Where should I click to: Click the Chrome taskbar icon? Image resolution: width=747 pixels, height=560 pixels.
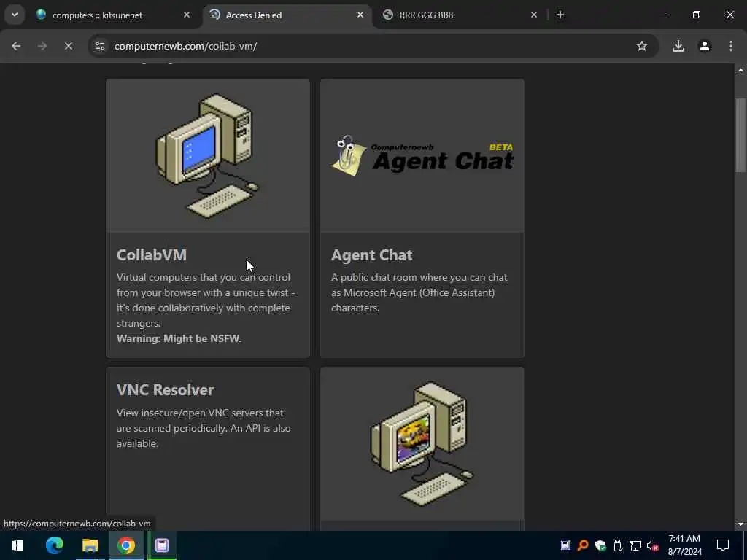(x=125, y=545)
